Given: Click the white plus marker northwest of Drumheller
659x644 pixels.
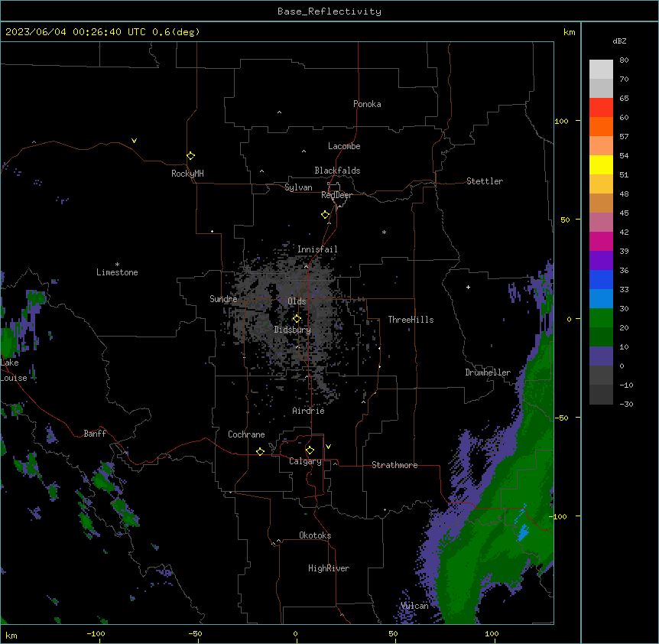Looking at the screenshot, I should coord(468,287).
